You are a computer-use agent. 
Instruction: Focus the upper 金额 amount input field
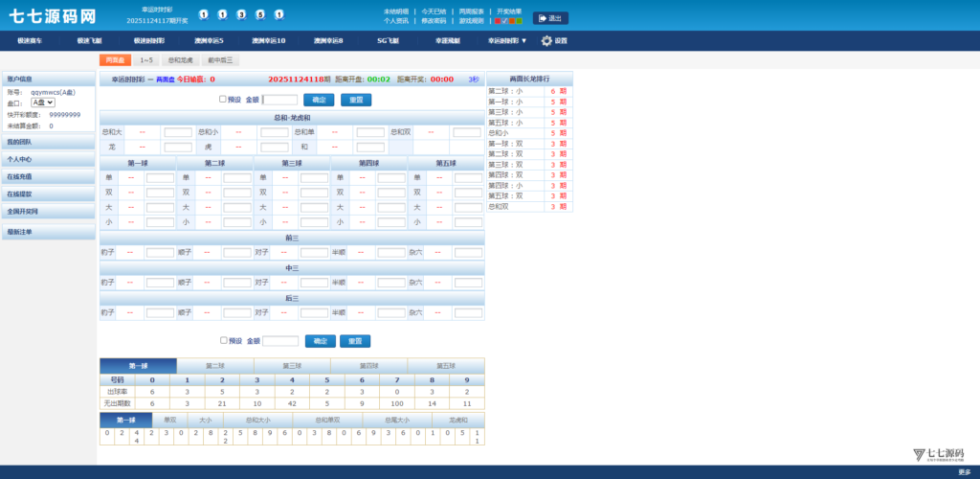tap(280, 100)
